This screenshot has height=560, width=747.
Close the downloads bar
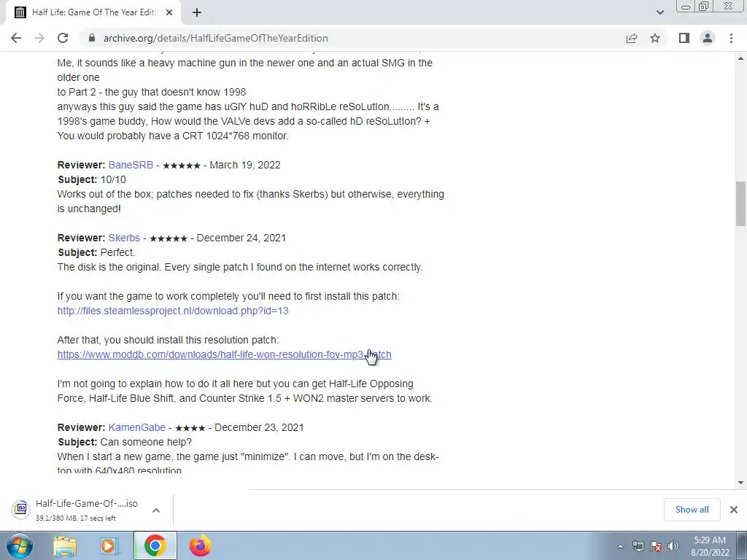(734, 510)
